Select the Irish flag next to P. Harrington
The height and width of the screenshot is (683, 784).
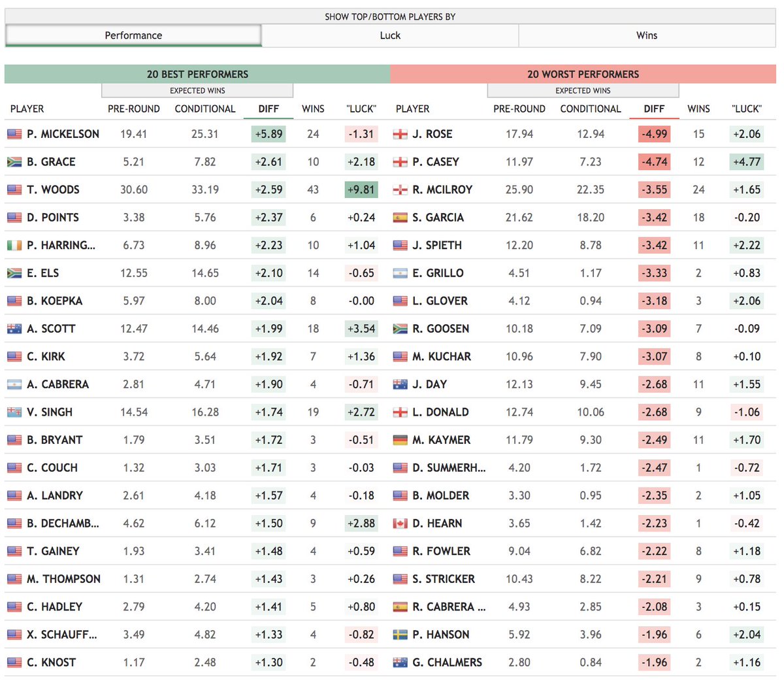[16, 245]
